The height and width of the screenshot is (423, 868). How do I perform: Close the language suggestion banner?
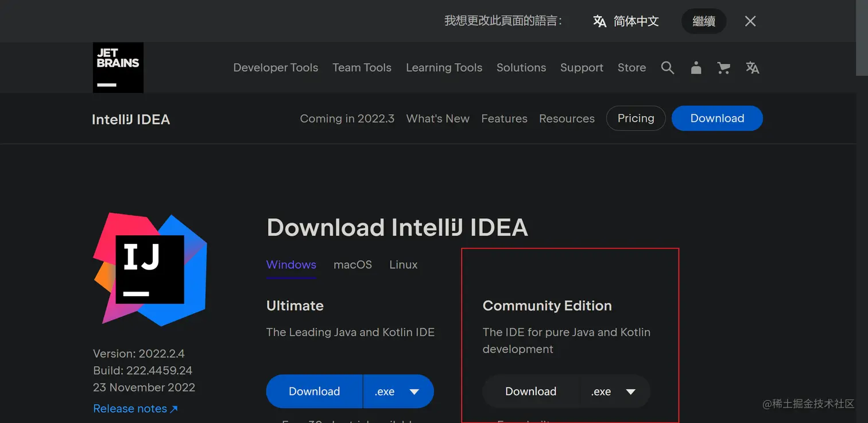click(x=750, y=21)
